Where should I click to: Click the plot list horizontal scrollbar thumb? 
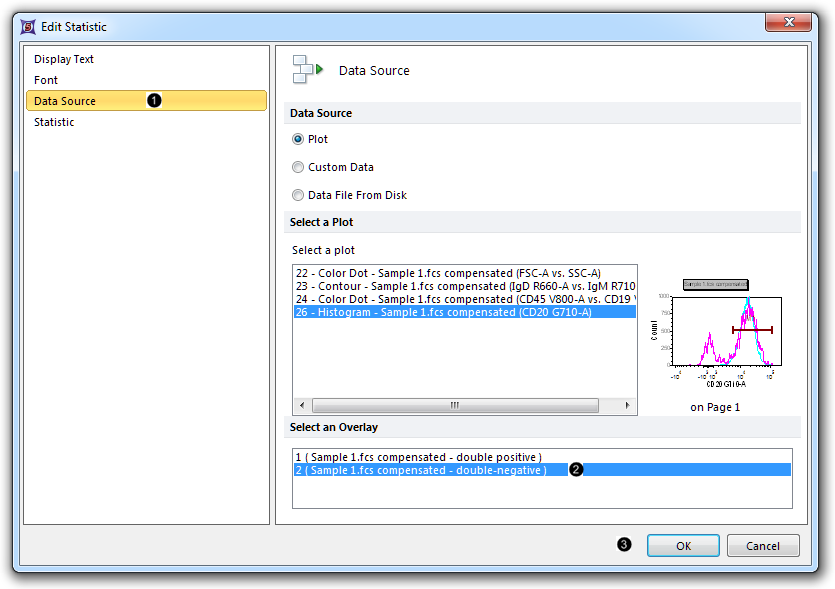click(455, 406)
